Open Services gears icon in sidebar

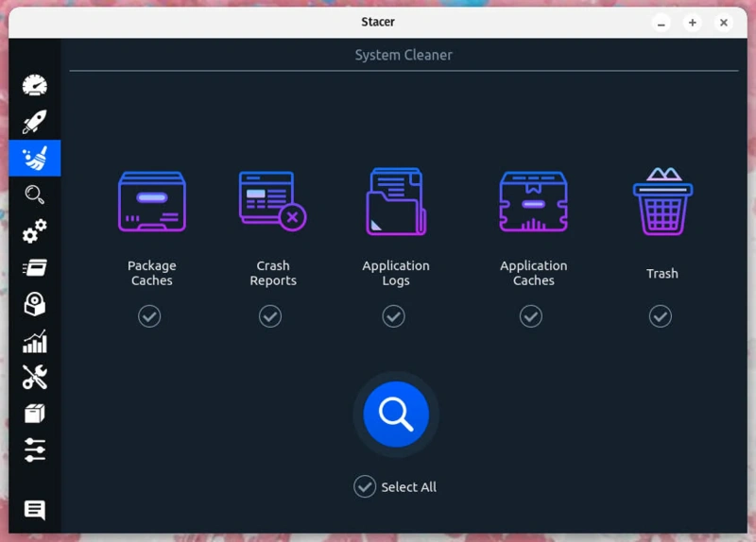coord(35,231)
